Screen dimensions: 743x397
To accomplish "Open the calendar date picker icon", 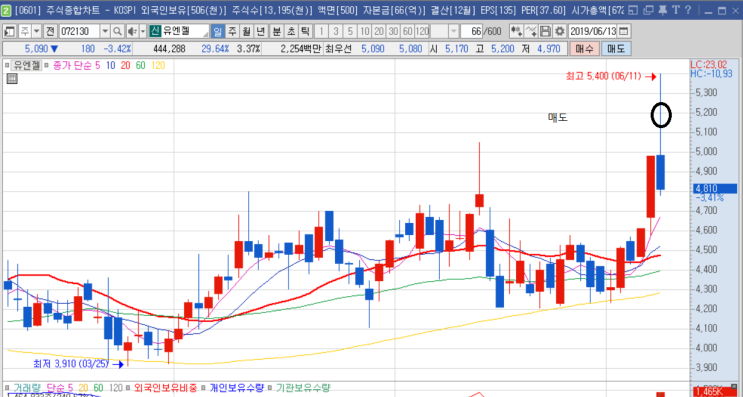I will [x=624, y=31].
